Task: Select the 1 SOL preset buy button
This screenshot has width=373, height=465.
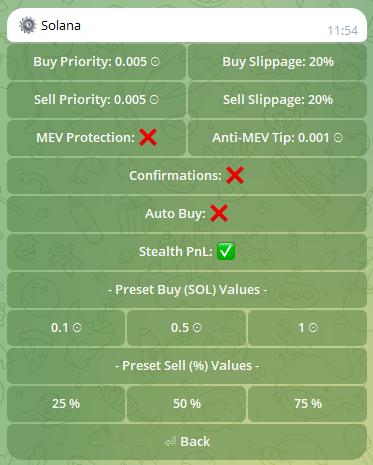Action: (307, 328)
